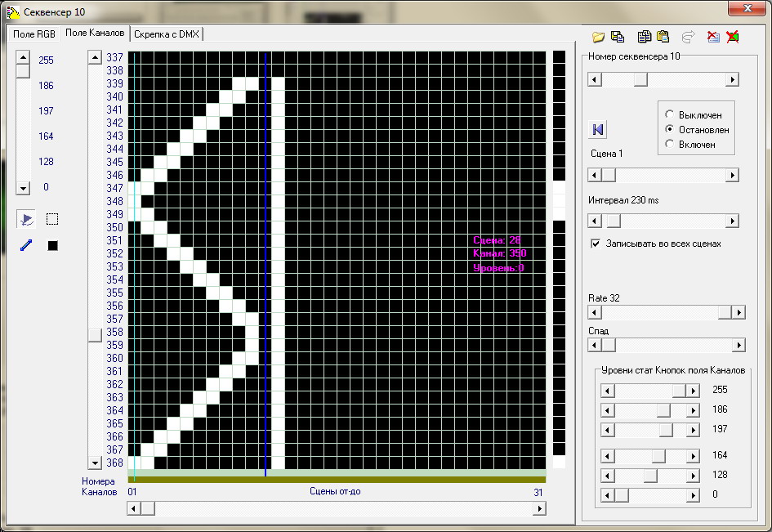Image resolution: width=772 pixels, height=532 pixels.
Task: Click right arrow of Номер секвенсера scrollbar
Action: (x=732, y=80)
